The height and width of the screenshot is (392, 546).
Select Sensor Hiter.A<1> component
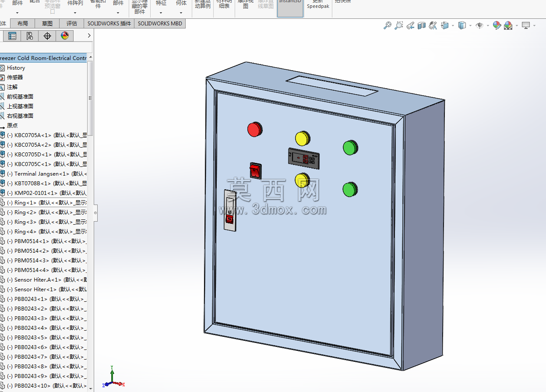[x=43, y=280]
